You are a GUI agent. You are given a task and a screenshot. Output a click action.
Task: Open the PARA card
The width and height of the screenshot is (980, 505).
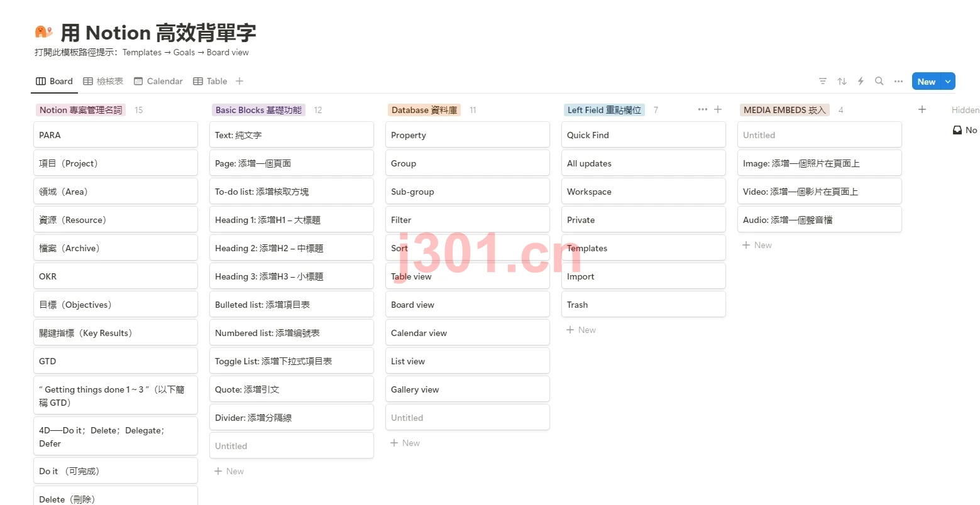(x=116, y=135)
